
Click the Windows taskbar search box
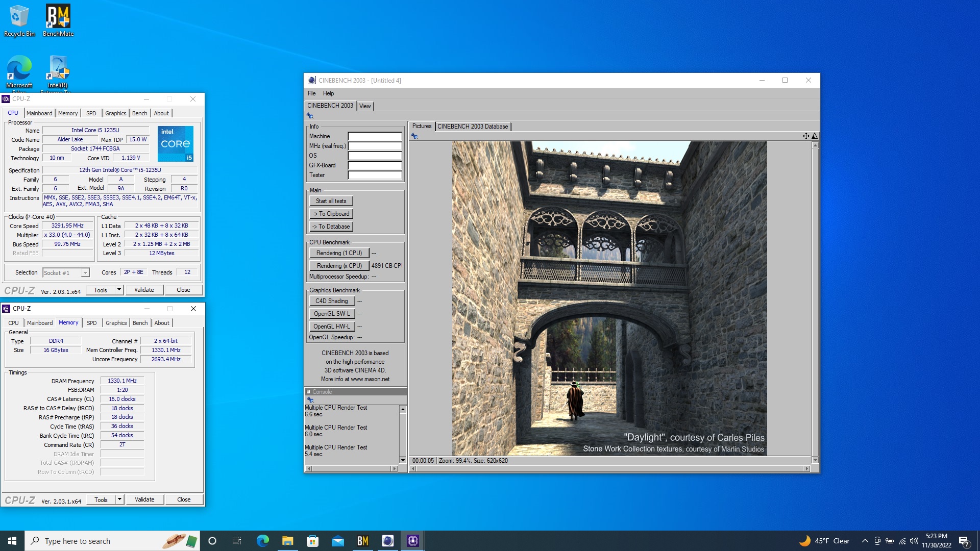point(112,541)
